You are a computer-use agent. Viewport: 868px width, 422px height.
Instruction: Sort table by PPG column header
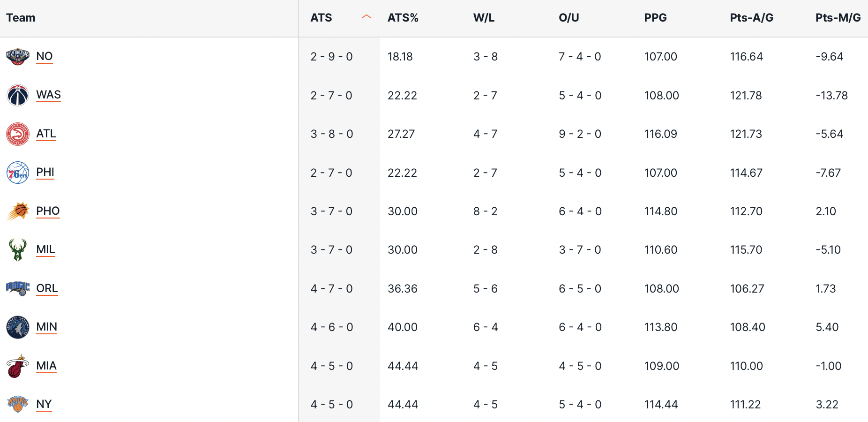tap(655, 18)
